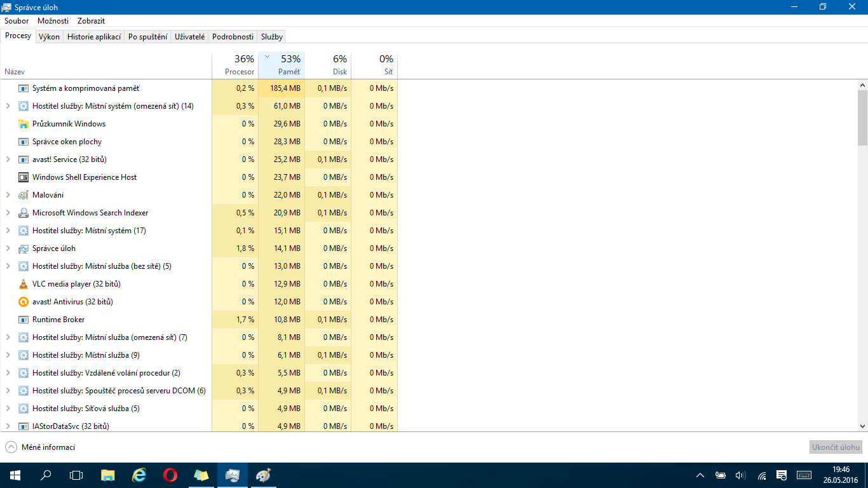Image resolution: width=868 pixels, height=488 pixels.
Task: Switch to Paint via its taskbar icon
Action: pos(263,475)
